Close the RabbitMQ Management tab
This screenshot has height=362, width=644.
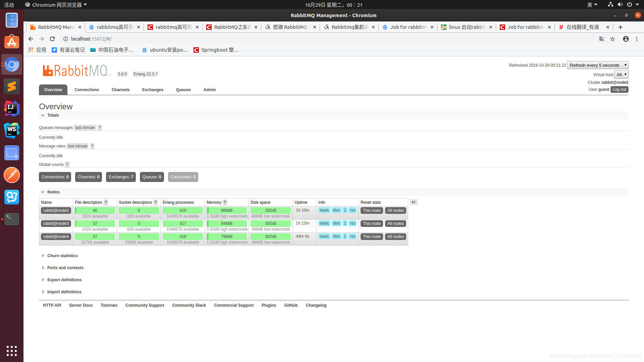tap(80, 27)
